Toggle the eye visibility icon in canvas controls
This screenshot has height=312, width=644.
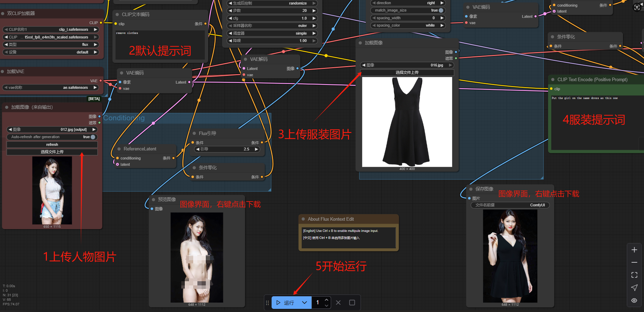click(x=634, y=300)
